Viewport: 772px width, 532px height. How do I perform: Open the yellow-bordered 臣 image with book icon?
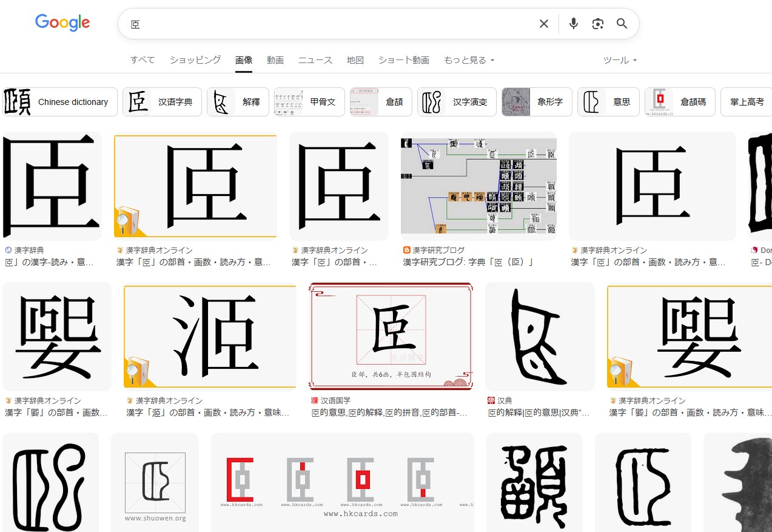click(195, 186)
